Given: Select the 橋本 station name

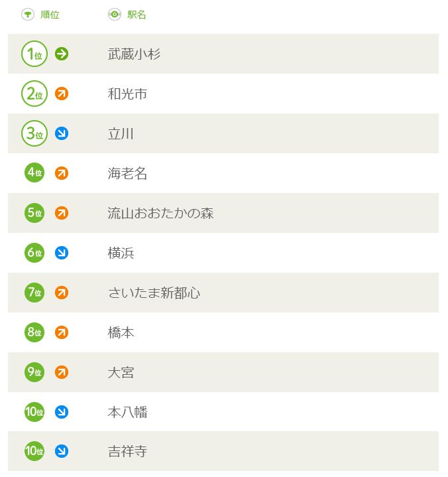Looking at the screenshot, I should [x=121, y=332].
